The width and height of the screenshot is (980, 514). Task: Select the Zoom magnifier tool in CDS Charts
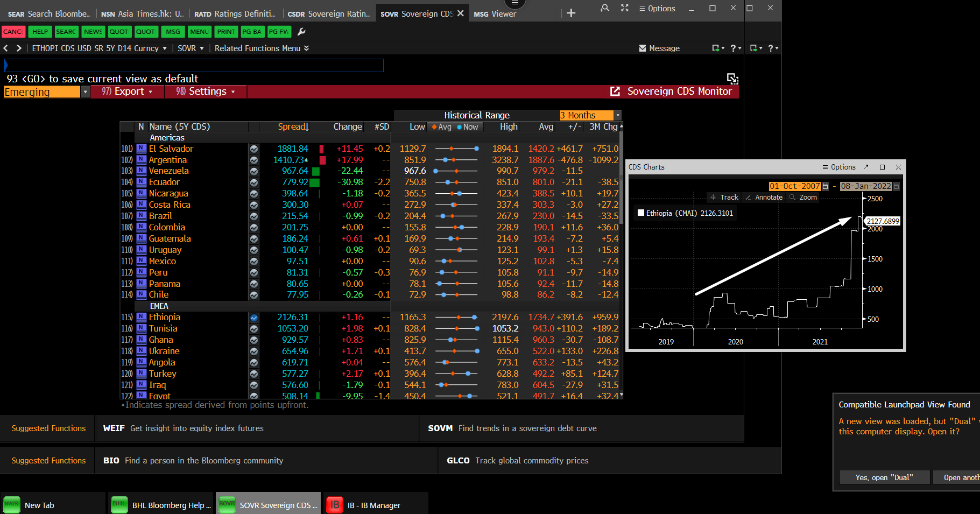803,198
